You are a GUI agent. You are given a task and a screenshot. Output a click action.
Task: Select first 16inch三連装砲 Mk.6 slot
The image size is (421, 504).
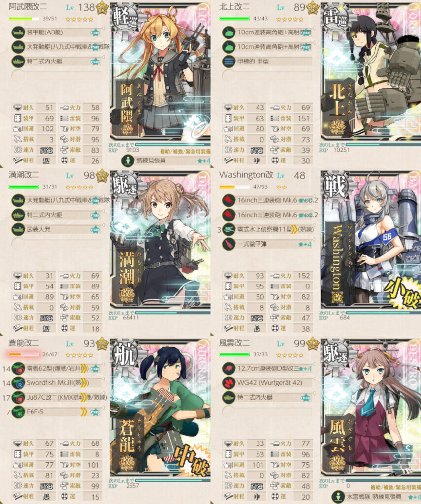(269, 200)
